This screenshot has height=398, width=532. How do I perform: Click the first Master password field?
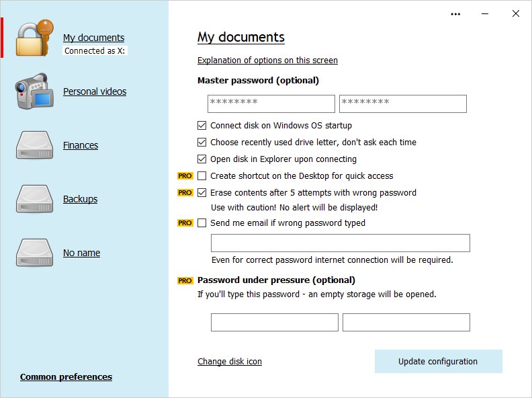(271, 104)
